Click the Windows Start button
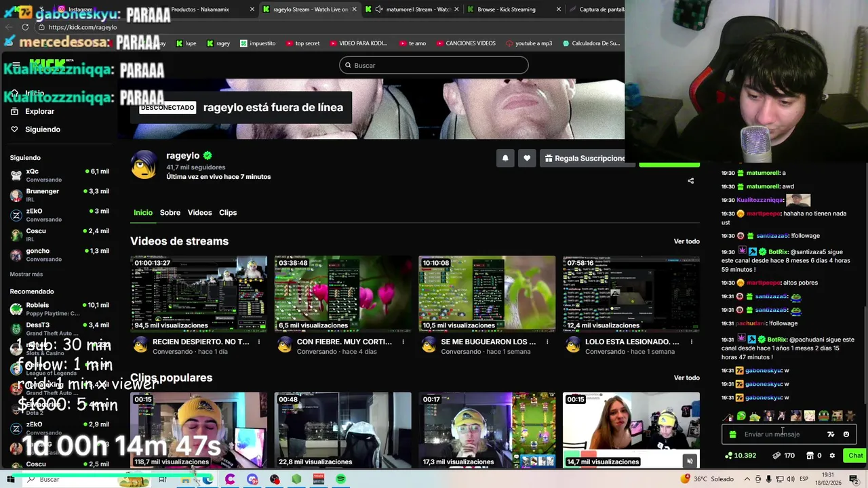The height and width of the screenshot is (488, 868). tap(10, 479)
